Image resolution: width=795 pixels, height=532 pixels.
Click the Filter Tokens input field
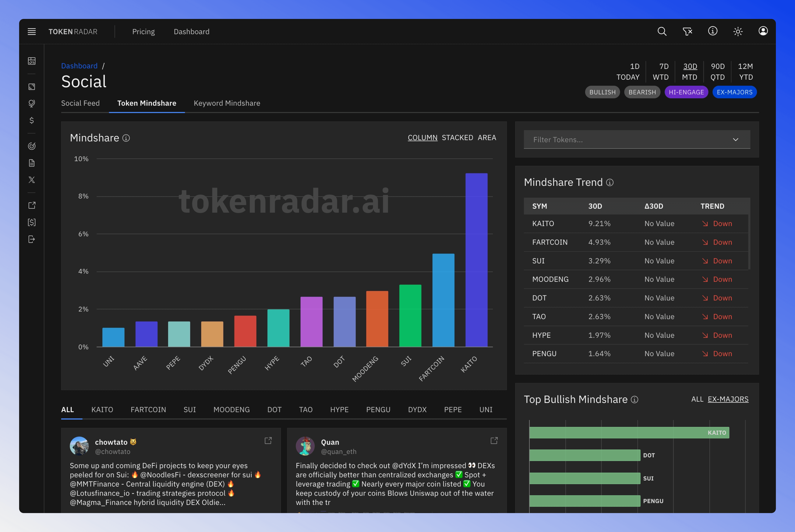coord(637,140)
